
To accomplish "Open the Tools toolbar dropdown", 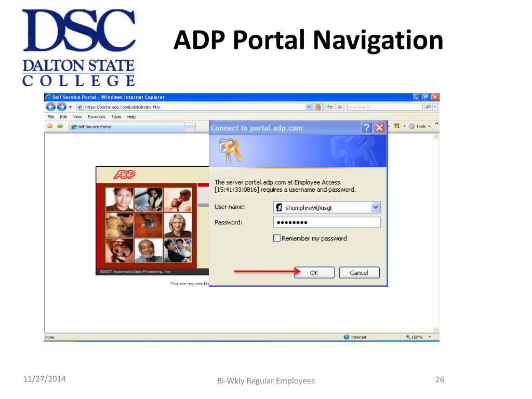I will 420,126.
